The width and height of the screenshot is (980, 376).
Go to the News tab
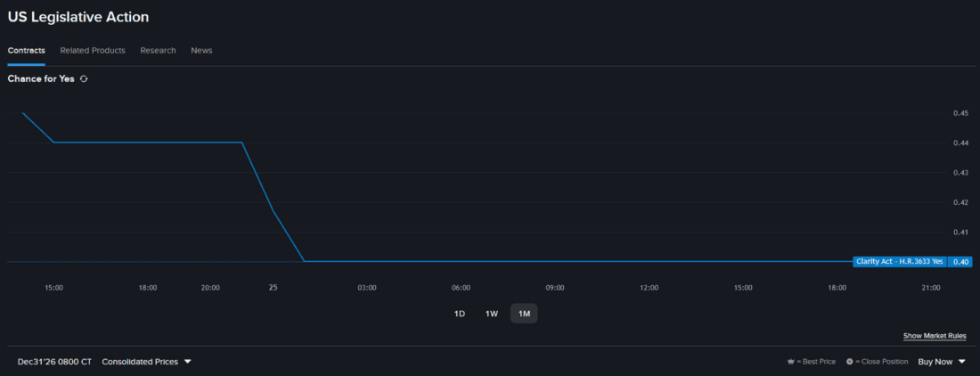202,51
